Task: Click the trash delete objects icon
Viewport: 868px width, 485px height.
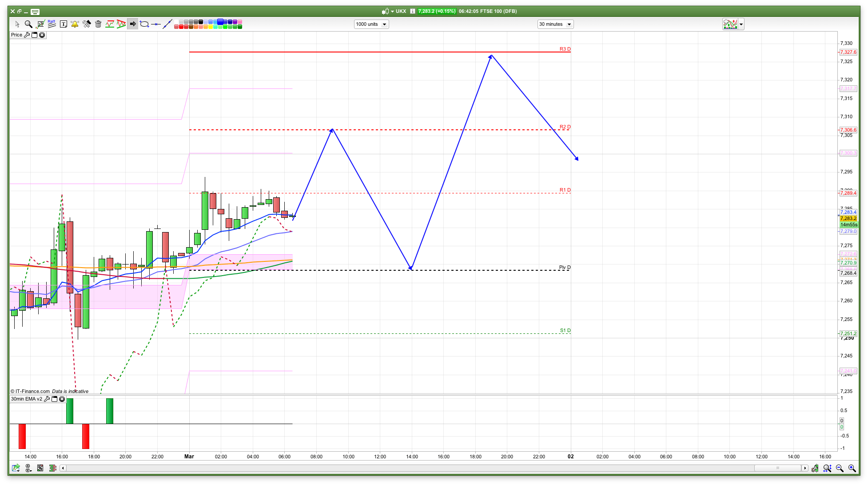Action: [x=98, y=24]
